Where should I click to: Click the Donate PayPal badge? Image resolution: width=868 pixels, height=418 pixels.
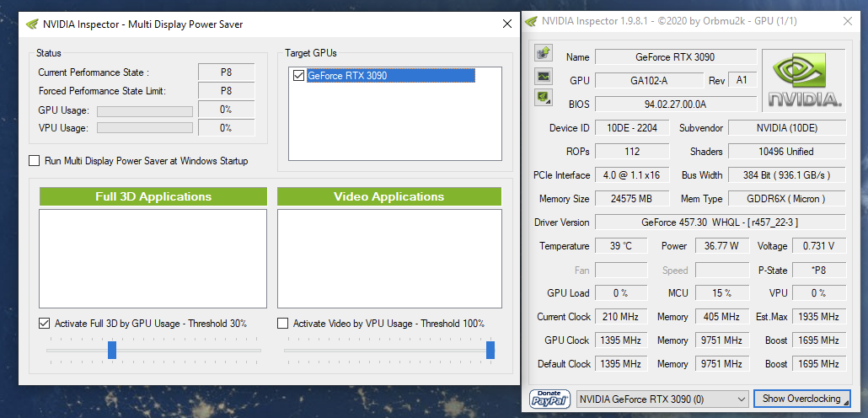550,399
